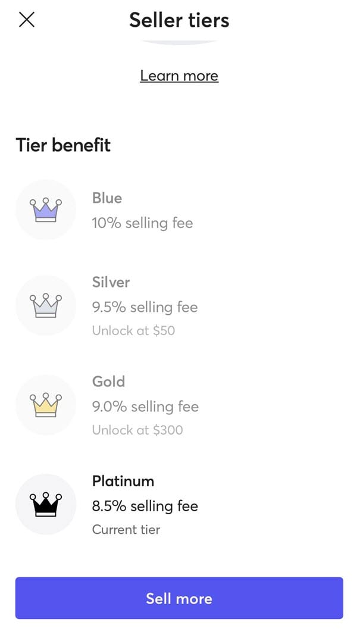Tap the Tier benefit heading
Image resolution: width=357 pixels, height=644 pixels.
pos(63,145)
